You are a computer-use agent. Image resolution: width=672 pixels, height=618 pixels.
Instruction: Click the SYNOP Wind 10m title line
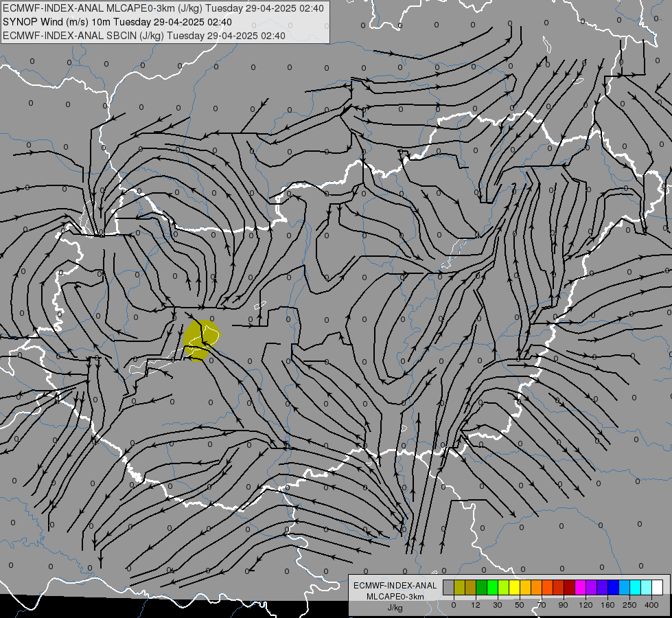coord(117,22)
